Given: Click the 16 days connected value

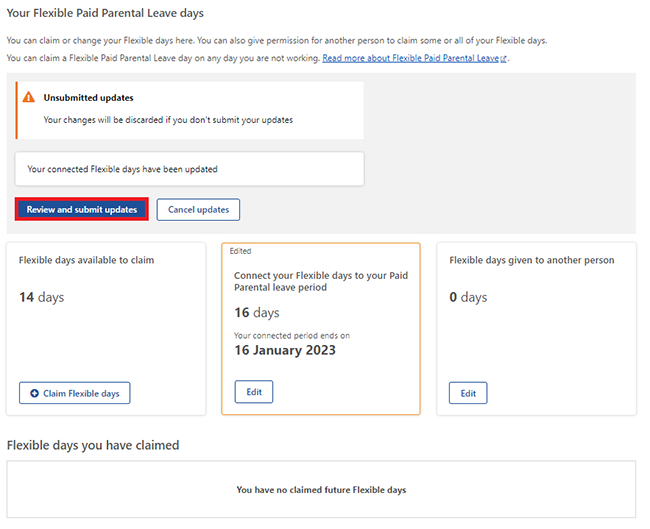Looking at the screenshot, I should (257, 313).
